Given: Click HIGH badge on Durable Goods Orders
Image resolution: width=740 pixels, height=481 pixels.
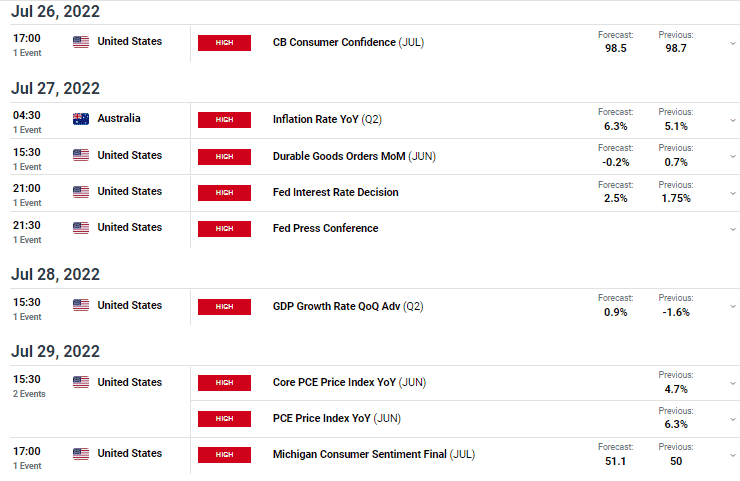Looking at the screenshot, I should click(224, 157).
